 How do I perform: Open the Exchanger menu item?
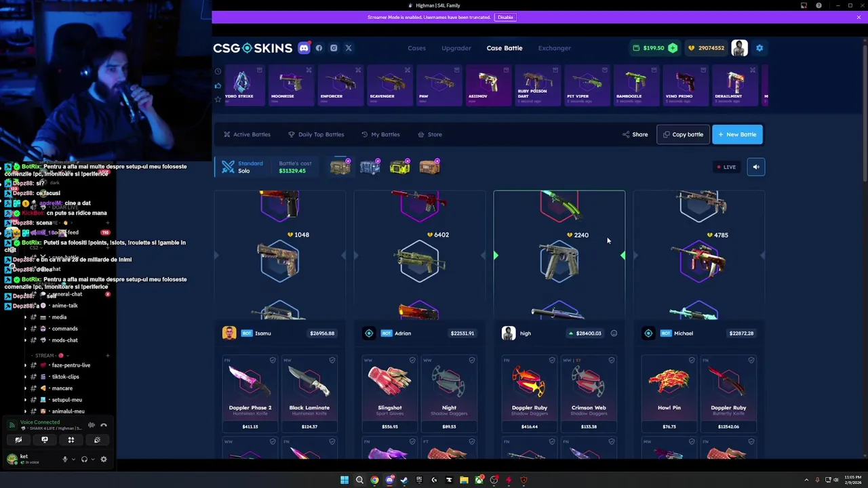(x=555, y=48)
